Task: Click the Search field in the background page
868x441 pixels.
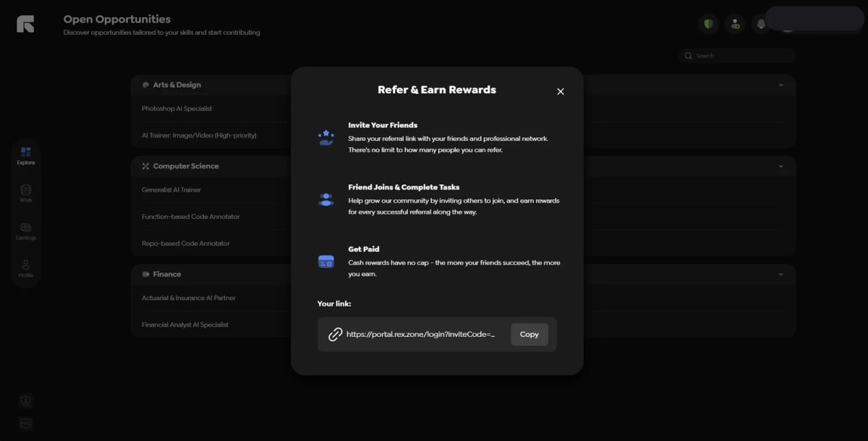Action: 737,56
